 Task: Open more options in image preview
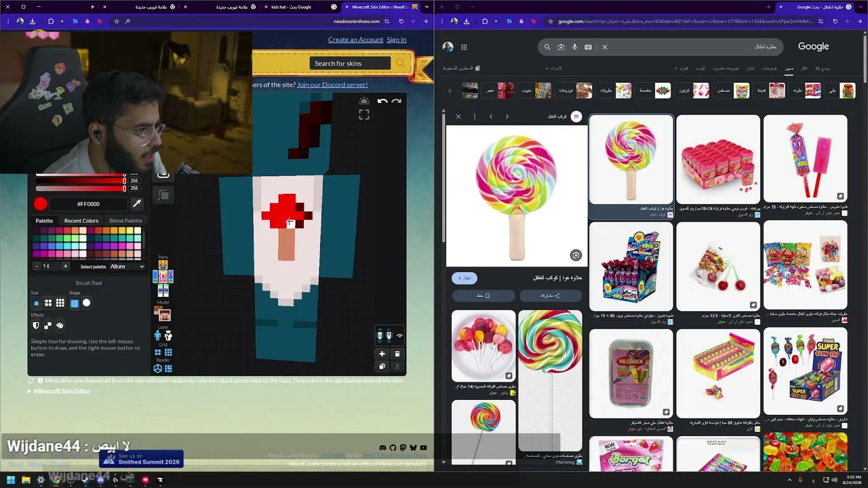point(474,117)
